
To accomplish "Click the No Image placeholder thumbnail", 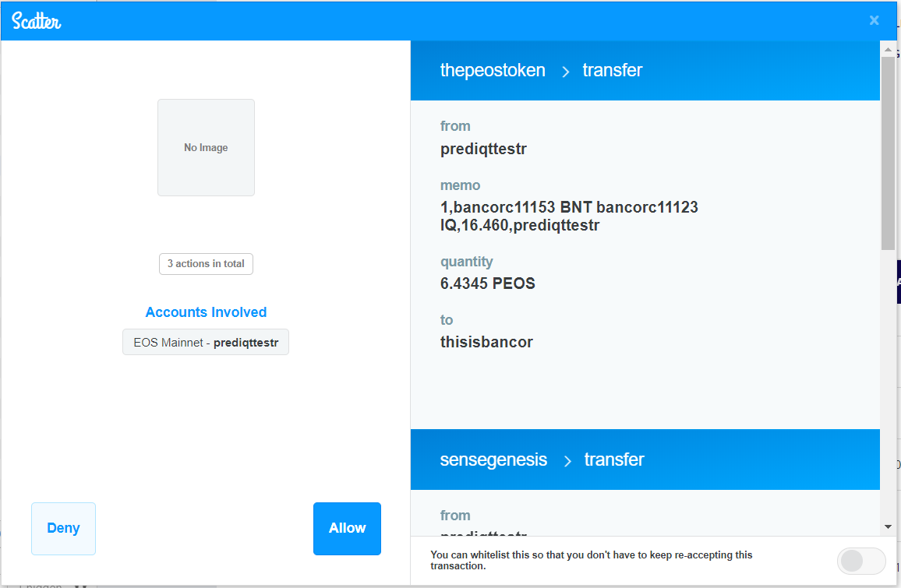I will coord(206,147).
